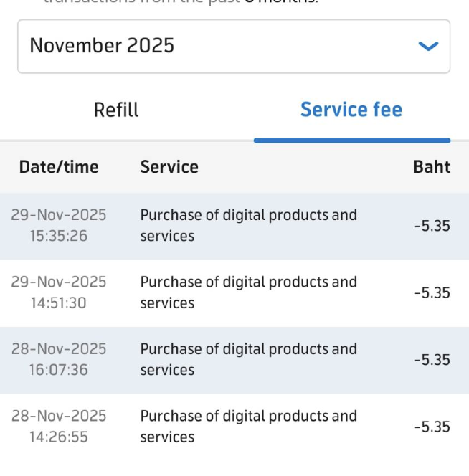The image size is (469, 476).
Task: Click the Service column header
Action: pyautogui.click(x=169, y=167)
